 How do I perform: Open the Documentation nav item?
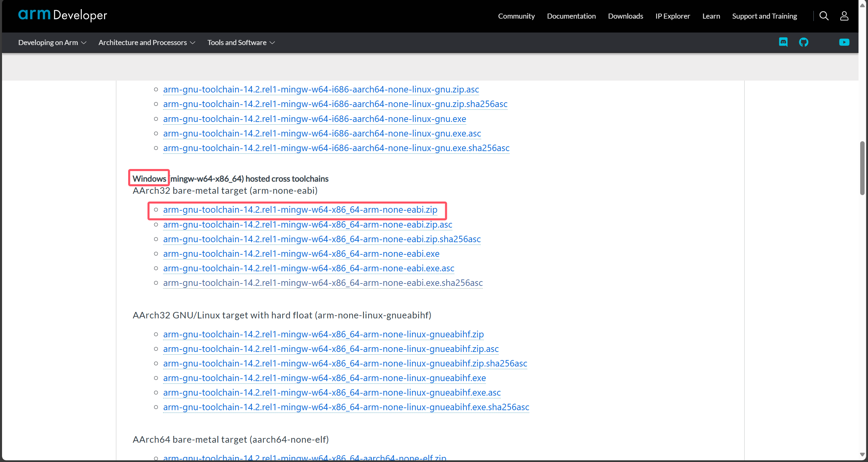coord(571,16)
